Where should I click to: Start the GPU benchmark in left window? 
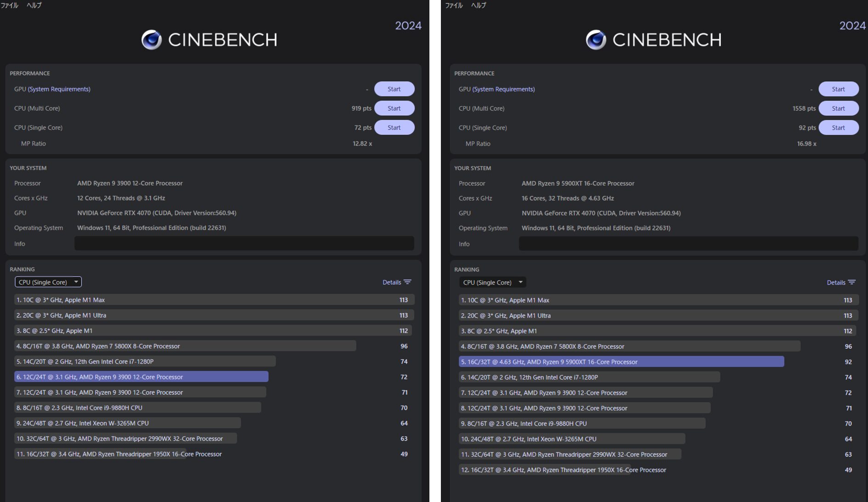[x=394, y=89]
